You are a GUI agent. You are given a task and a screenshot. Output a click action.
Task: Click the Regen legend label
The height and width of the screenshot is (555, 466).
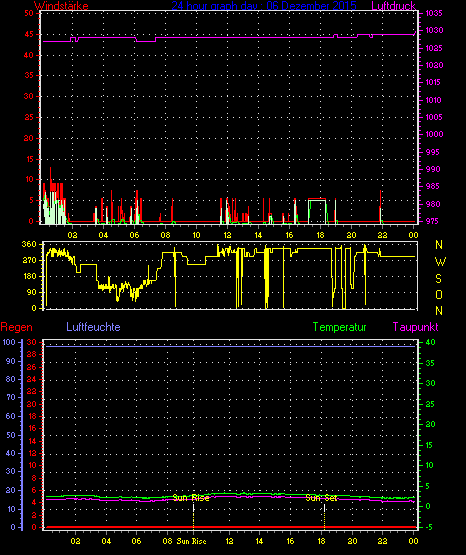(x=16, y=327)
